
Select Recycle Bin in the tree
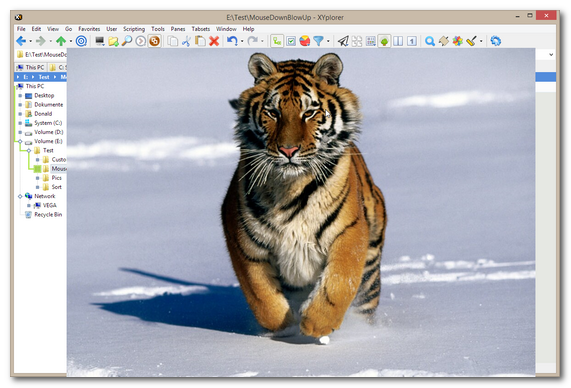[48, 215]
